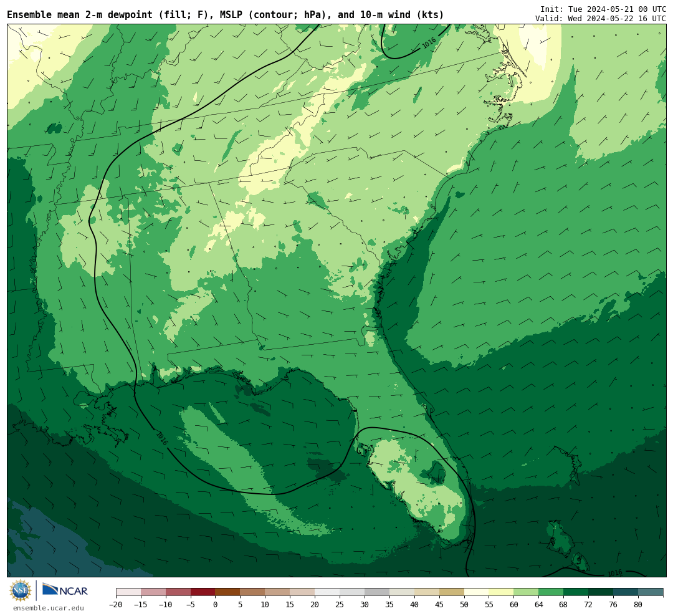This screenshot has width=673, height=616.
Task: Click the -20 tick label on the colorbar
Action: click(x=116, y=604)
